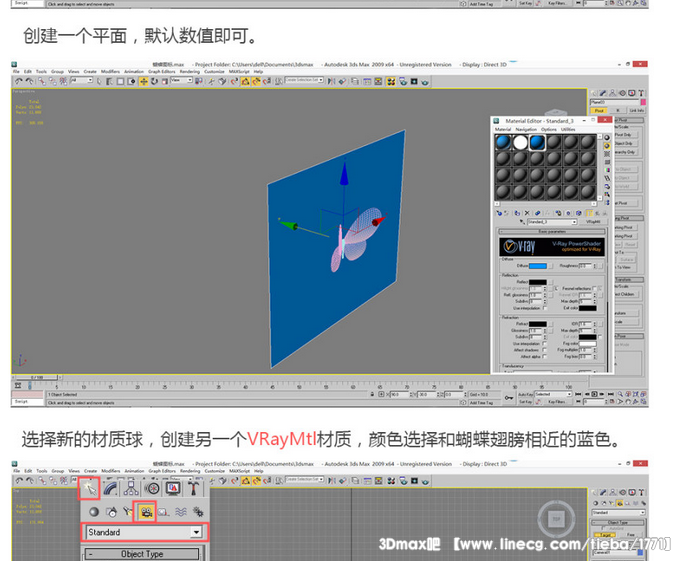Switch to the enlarged Display tab monitor icon

[x=173, y=489]
